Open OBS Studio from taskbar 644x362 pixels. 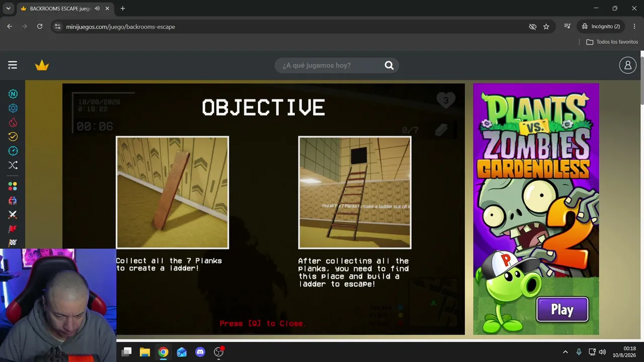(x=219, y=352)
